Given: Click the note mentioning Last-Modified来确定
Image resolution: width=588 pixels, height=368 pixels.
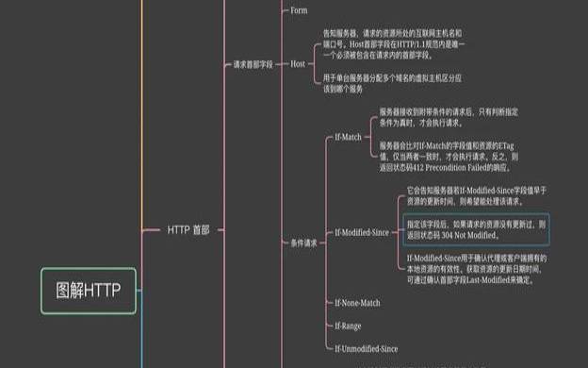Looking at the screenshot, I should point(477,269).
